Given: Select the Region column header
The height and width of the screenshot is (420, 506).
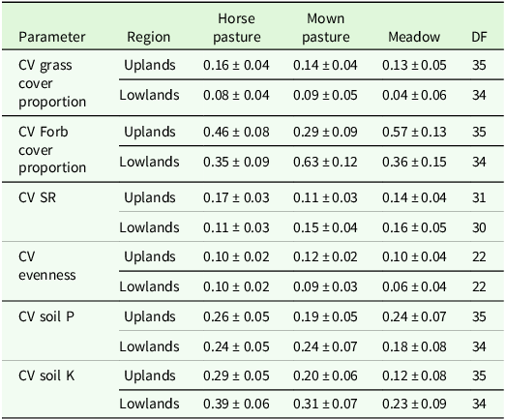Looking at the screenshot, I should pos(148,37).
